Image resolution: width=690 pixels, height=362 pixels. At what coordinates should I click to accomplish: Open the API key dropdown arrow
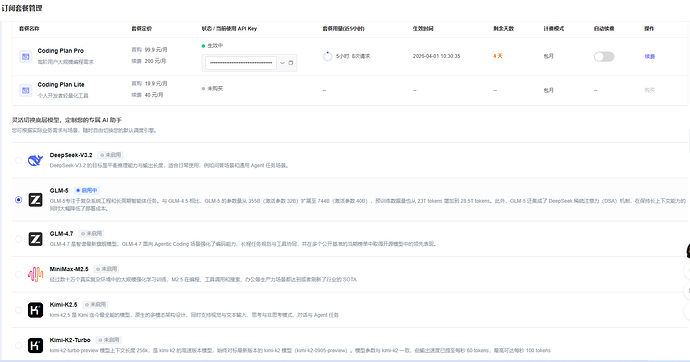tap(282, 63)
